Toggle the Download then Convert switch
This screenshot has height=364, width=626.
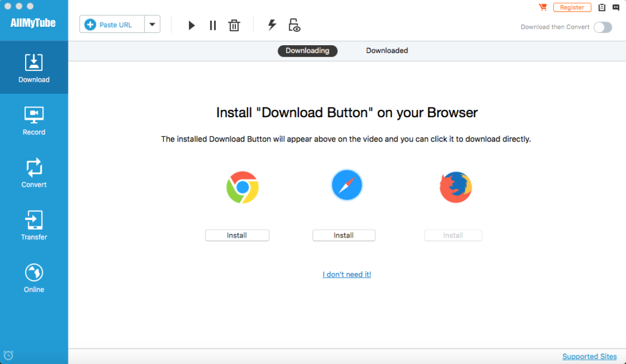coord(602,27)
